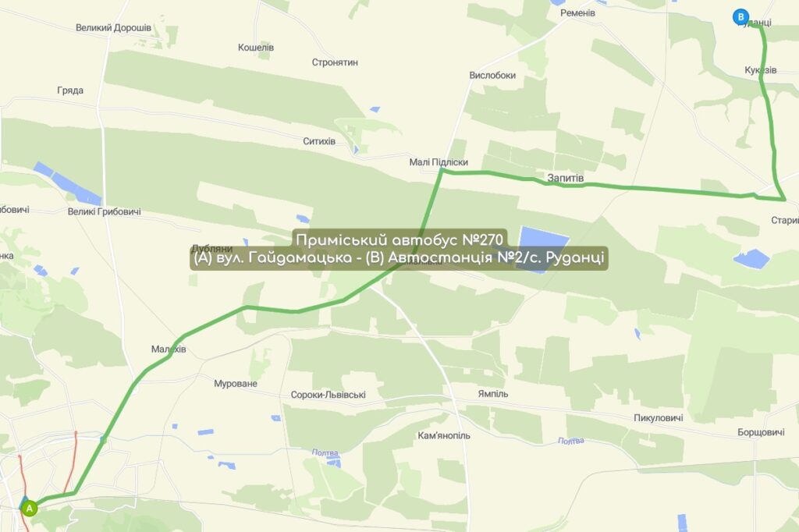Click the Великі Грибовичі label
This screenshot has width=799, height=532.
point(104,211)
